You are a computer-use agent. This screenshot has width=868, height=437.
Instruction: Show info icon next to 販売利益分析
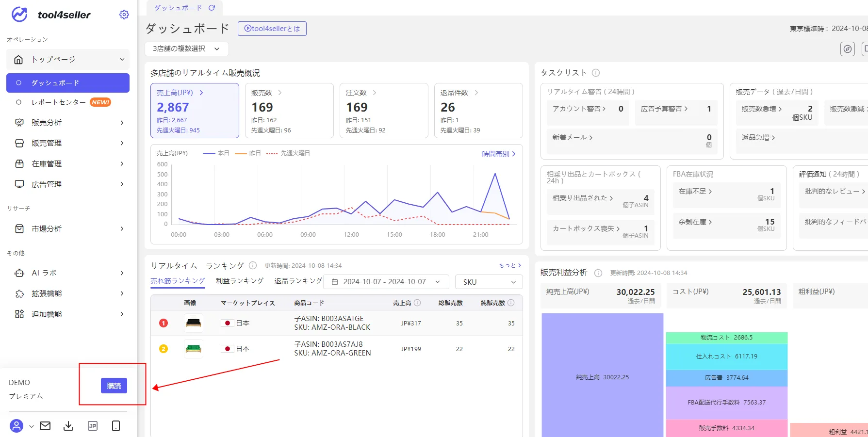[x=598, y=273]
